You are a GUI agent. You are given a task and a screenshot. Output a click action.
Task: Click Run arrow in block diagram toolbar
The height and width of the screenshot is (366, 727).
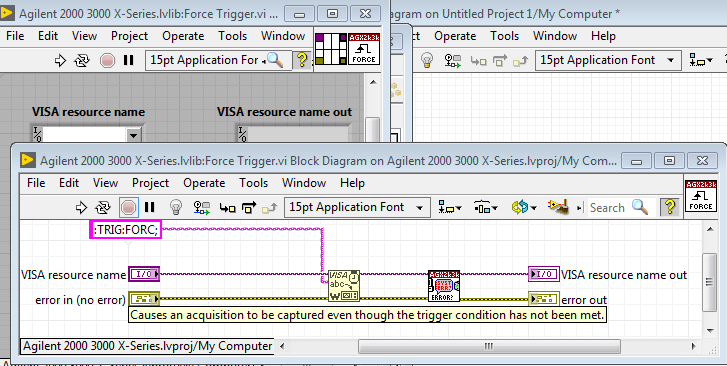pyautogui.click(x=81, y=207)
